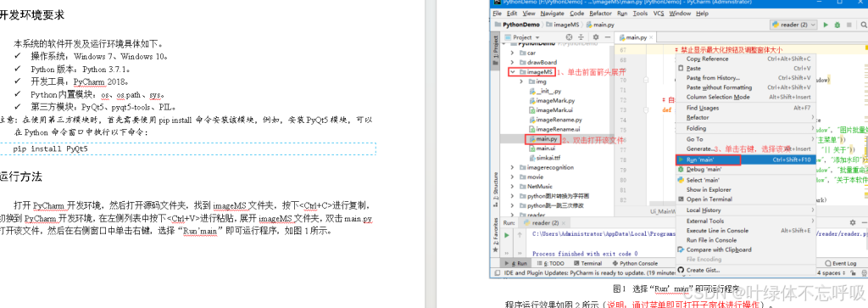Expand the car folder arrow
The height and width of the screenshot is (308, 868).
(x=513, y=53)
